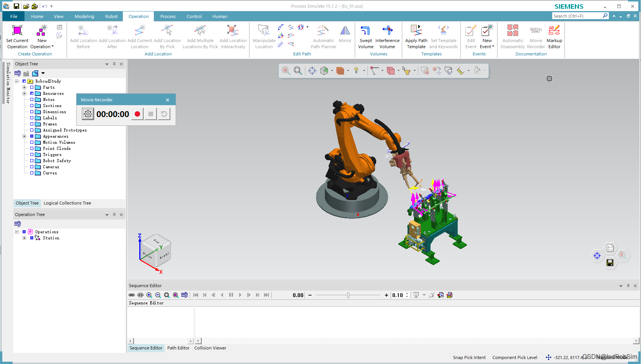
Task: Expand the Parts tree node
Action: tap(24, 87)
